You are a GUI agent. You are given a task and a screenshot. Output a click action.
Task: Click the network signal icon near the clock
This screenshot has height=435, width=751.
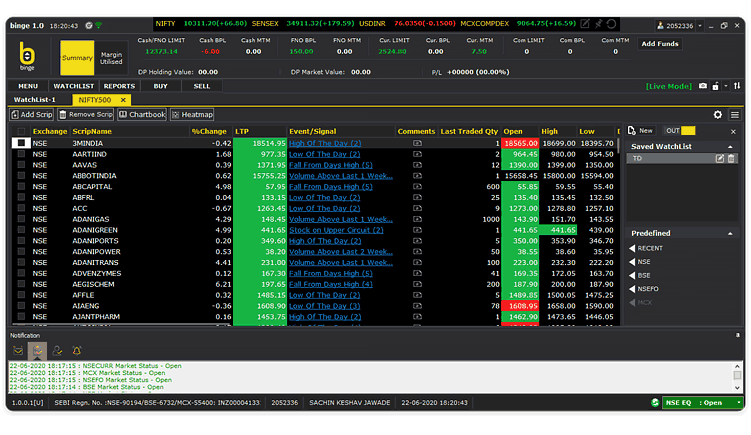pyautogui.click(x=99, y=25)
